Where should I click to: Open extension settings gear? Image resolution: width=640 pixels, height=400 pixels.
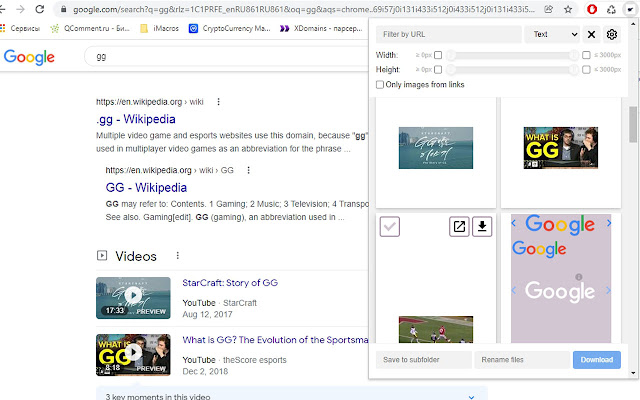(611, 34)
